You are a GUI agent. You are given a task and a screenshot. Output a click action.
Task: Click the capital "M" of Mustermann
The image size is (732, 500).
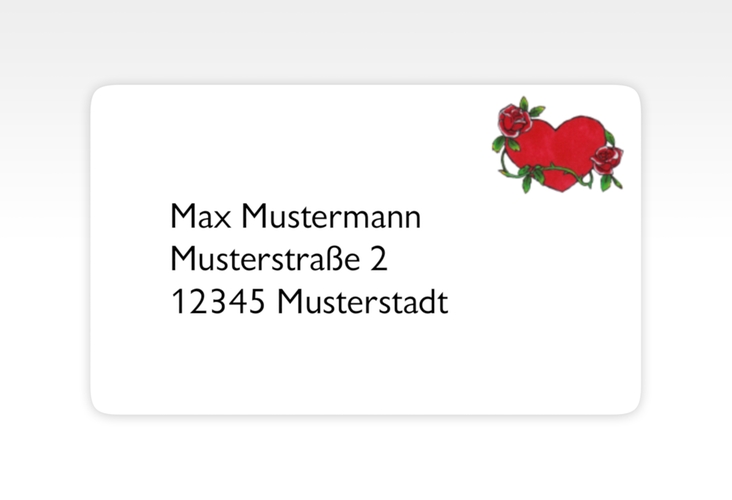pyautogui.click(x=253, y=216)
